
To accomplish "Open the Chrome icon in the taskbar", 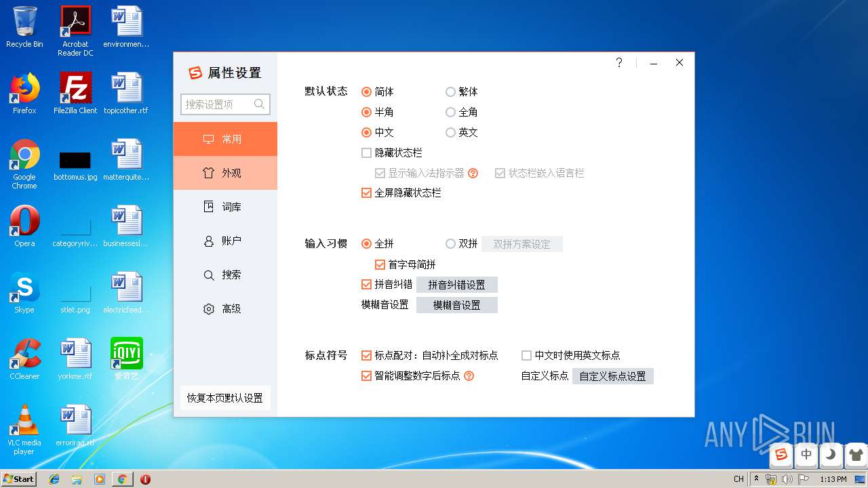I will point(122,479).
